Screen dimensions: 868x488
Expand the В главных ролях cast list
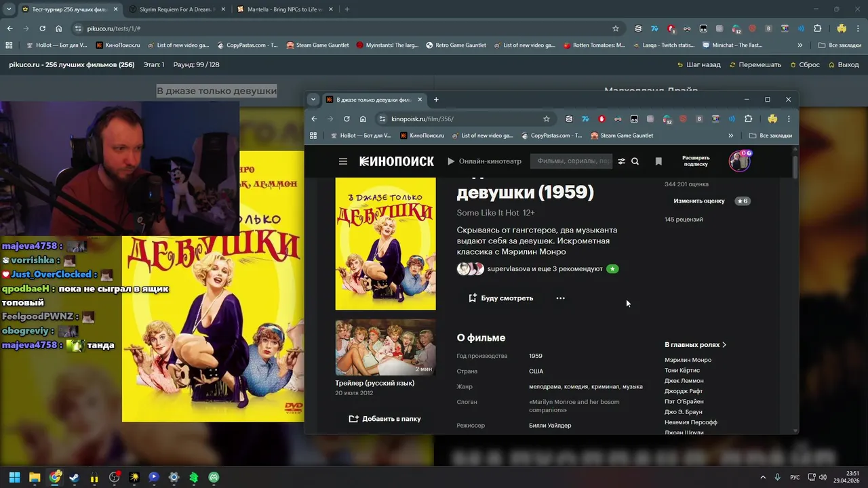[695, 345]
